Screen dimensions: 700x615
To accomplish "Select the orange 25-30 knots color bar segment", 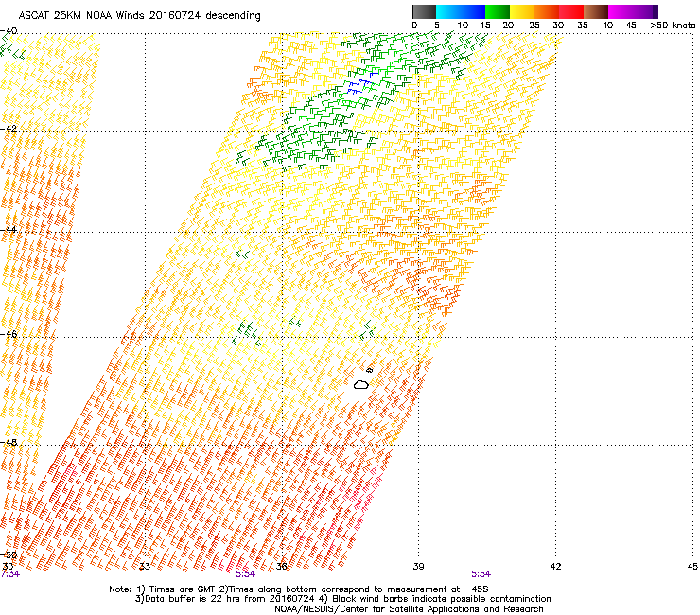I will [547, 11].
